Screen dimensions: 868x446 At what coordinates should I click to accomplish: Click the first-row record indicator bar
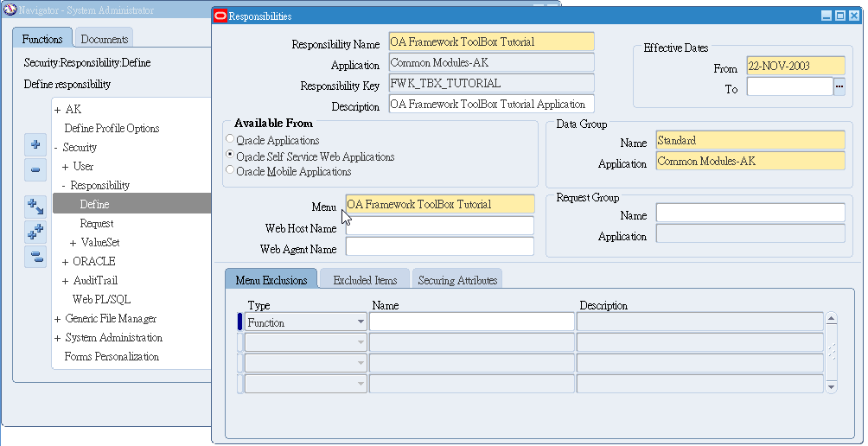pos(240,322)
